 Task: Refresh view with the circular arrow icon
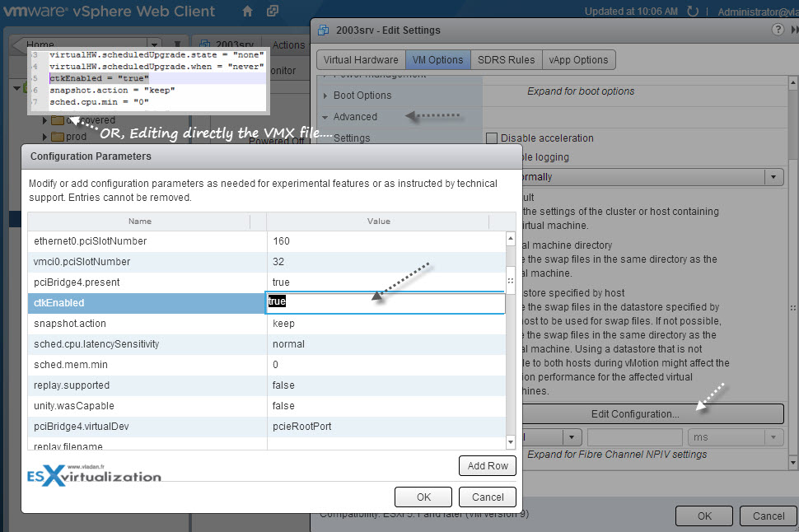pyautogui.click(x=693, y=12)
